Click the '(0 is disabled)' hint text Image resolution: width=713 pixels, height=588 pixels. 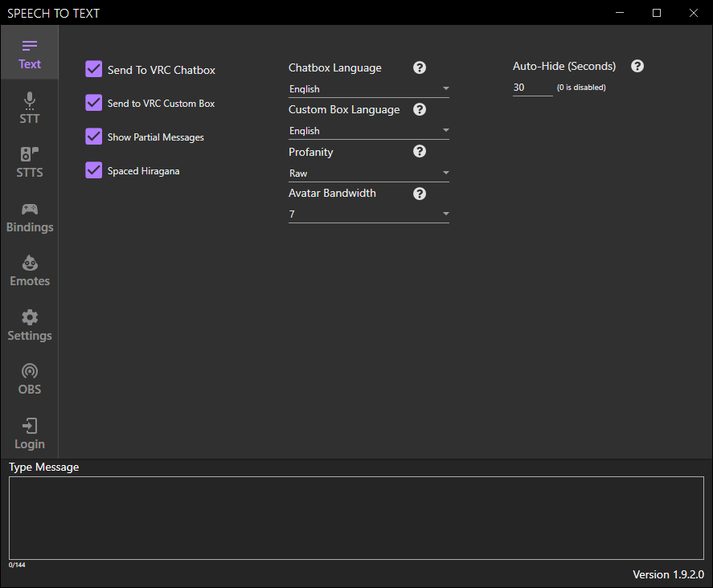pyautogui.click(x=581, y=88)
